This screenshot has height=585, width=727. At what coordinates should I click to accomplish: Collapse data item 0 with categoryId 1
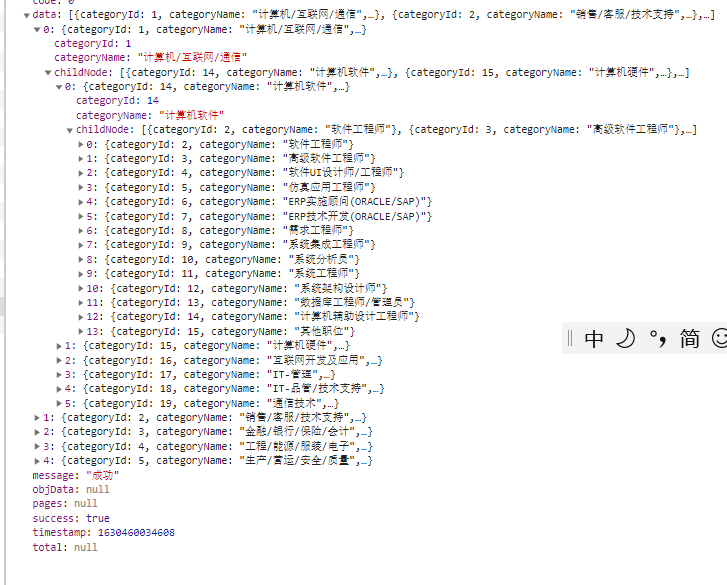[37, 30]
